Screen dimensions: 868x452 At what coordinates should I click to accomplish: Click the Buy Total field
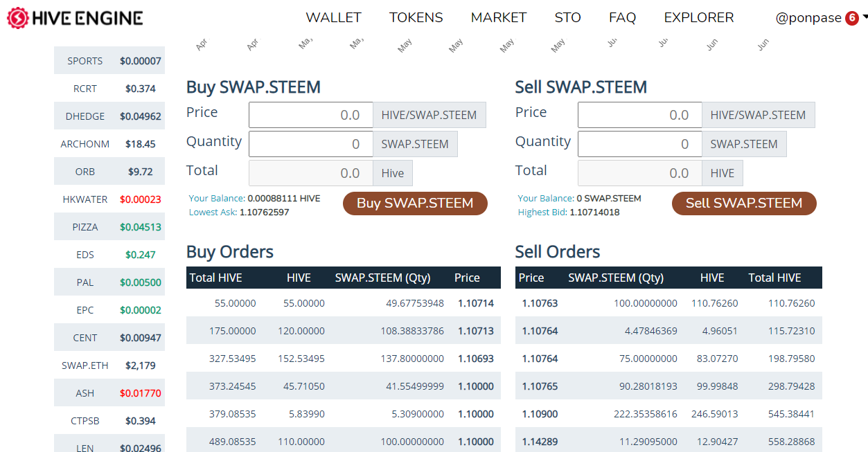coord(311,173)
